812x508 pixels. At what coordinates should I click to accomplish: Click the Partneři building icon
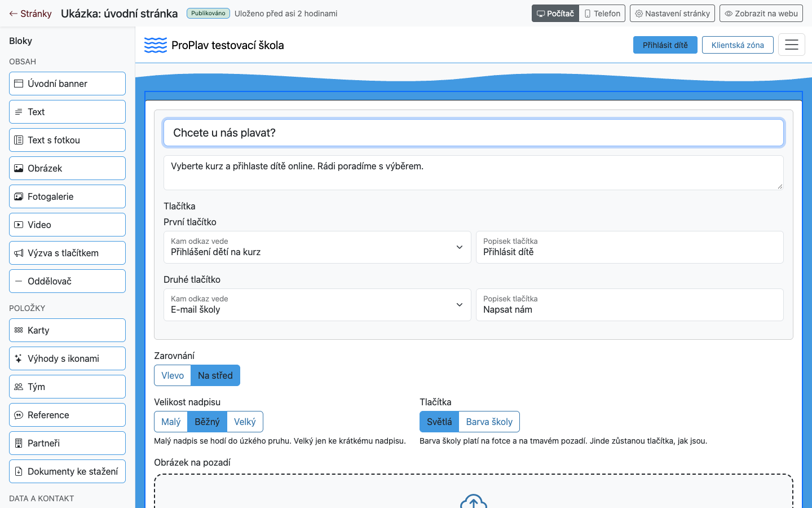tap(19, 443)
